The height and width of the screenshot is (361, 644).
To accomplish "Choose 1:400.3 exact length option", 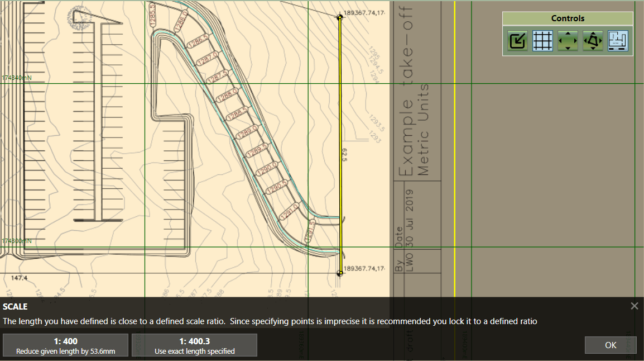I will coord(194,345).
